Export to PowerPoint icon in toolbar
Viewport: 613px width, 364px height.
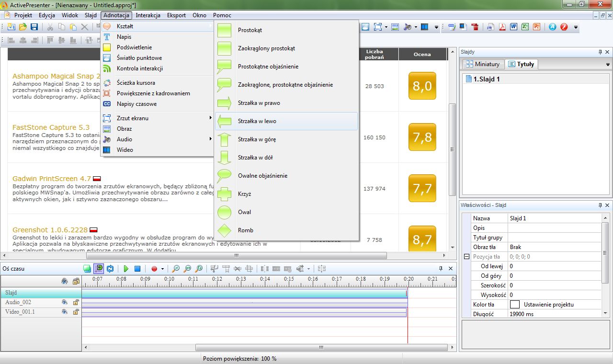click(537, 27)
